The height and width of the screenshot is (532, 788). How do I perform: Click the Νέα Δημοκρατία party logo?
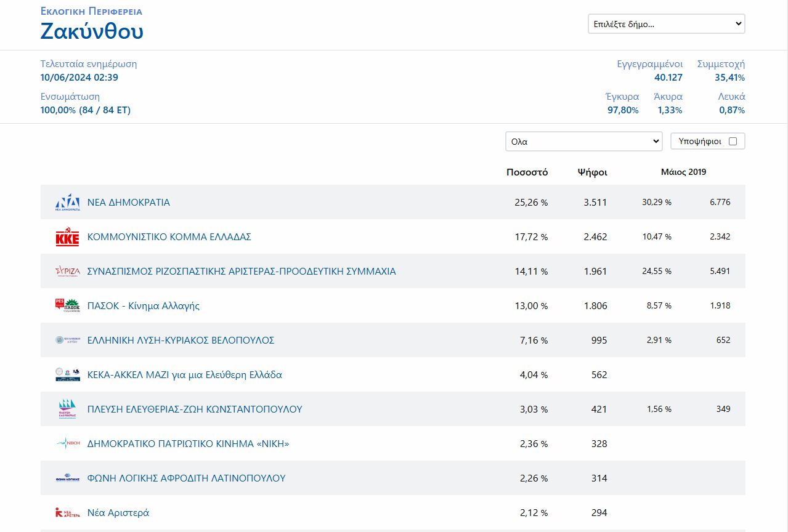[x=67, y=203]
